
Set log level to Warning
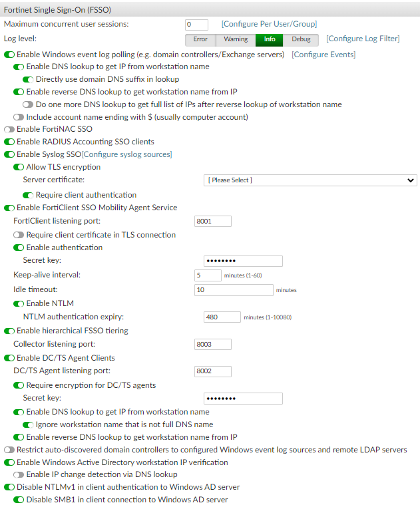[x=236, y=39]
